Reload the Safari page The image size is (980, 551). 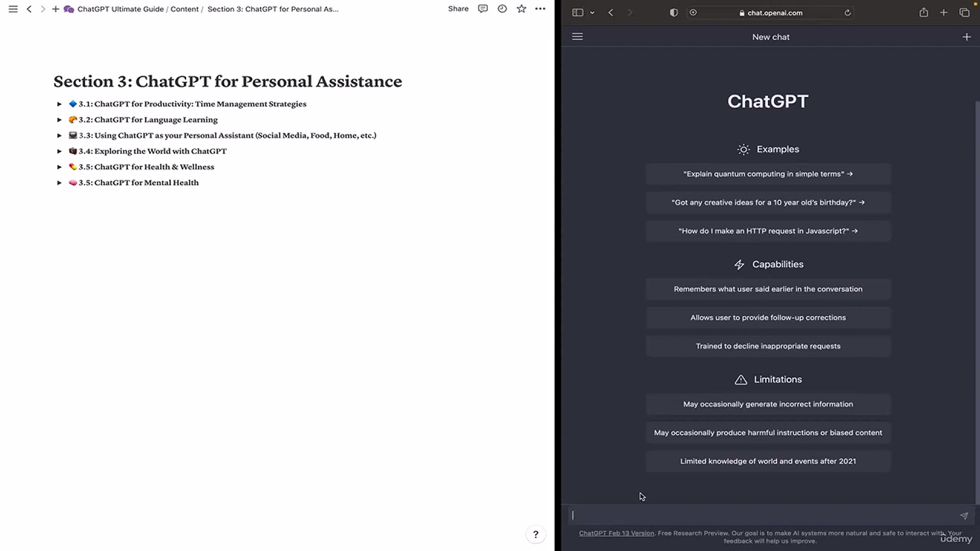[x=847, y=13]
